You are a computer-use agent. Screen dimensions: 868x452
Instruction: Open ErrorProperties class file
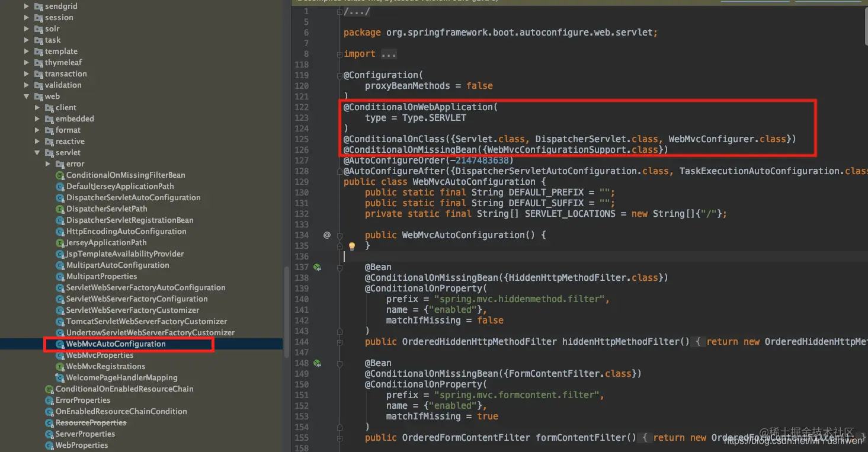tap(84, 400)
